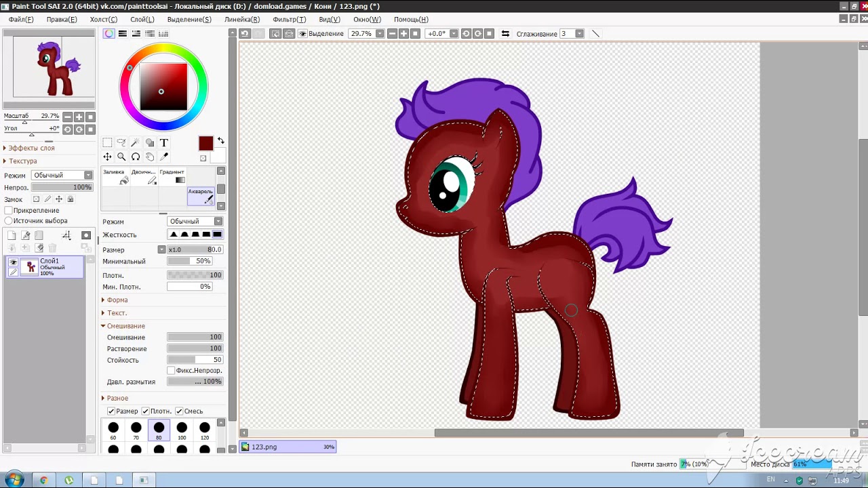Screen dimensions: 868x488
Task: Zoom in using canvas toolbar plus
Action: point(404,33)
